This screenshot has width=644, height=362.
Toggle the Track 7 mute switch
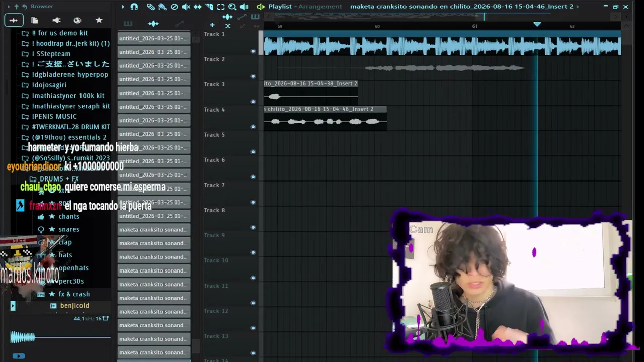click(x=253, y=202)
